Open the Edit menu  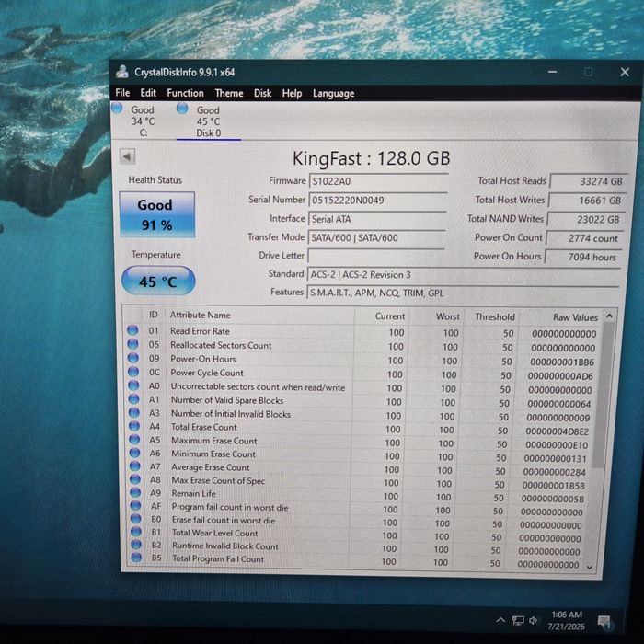coord(148,93)
